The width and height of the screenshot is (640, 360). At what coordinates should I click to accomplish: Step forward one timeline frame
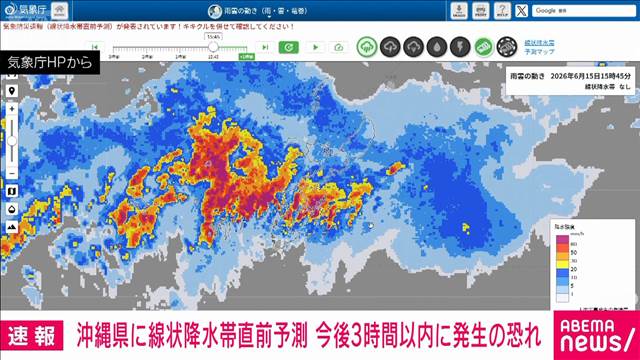pos(265,47)
